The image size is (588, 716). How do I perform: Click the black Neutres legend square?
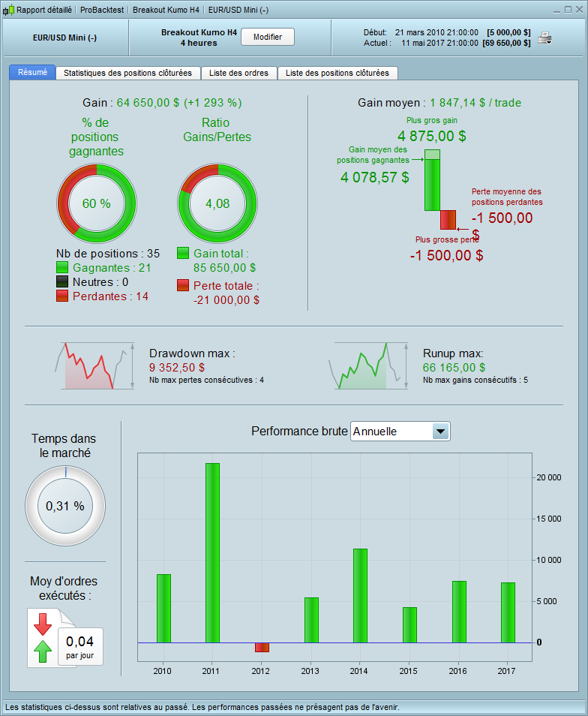click(x=62, y=281)
